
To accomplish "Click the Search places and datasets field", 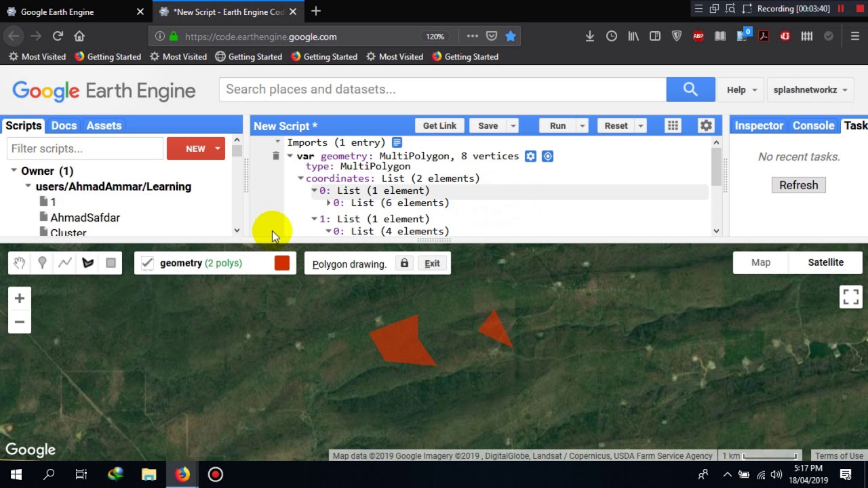I will click(x=442, y=89).
